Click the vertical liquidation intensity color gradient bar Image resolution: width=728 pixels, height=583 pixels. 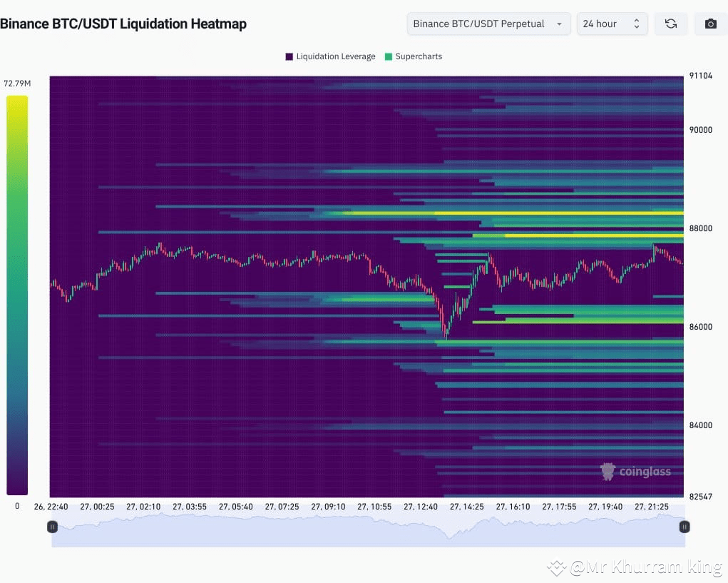pos(16,293)
